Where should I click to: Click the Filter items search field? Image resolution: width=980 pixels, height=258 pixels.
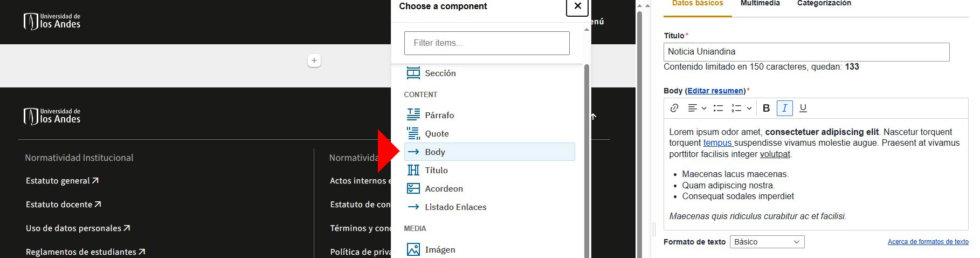[x=487, y=43]
